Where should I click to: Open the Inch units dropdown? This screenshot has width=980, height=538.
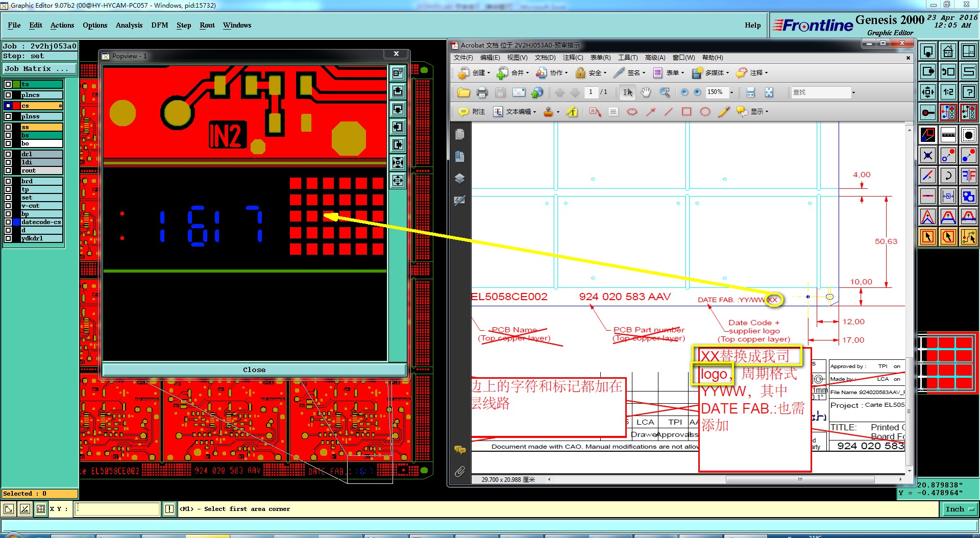pyautogui.click(x=960, y=509)
